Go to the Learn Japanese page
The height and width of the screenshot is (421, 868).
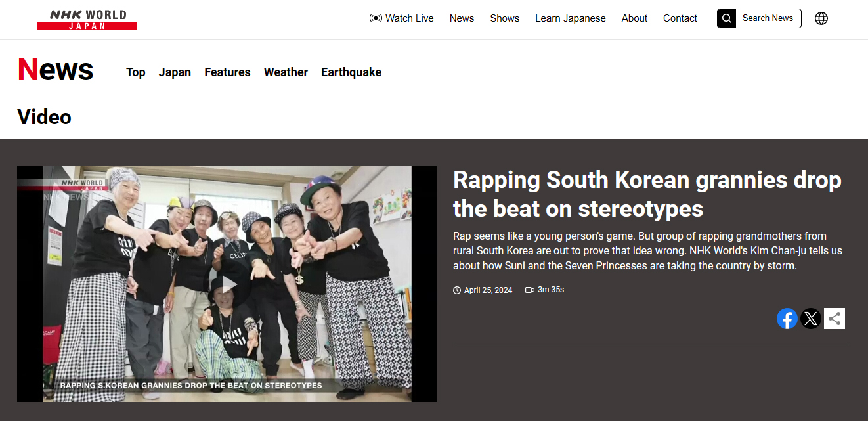click(x=570, y=18)
